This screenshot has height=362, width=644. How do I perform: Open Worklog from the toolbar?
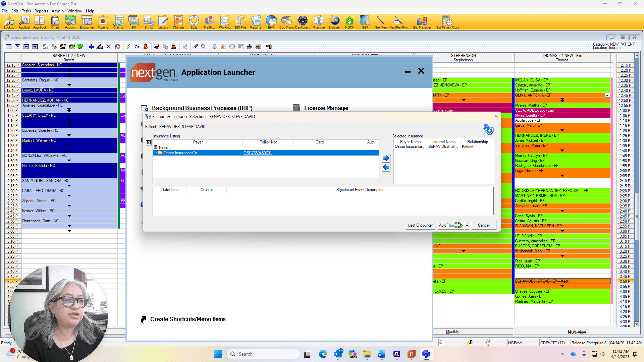tap(224, 22)
